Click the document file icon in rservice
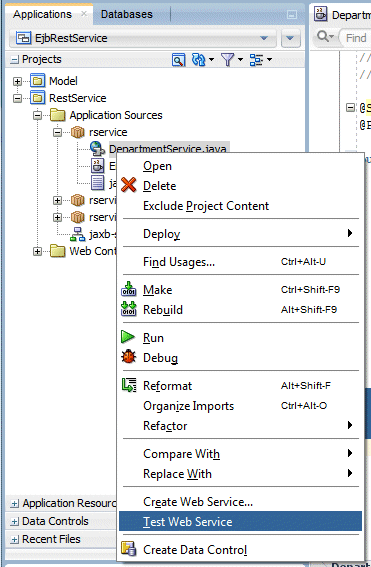371x567 pixels. click(x=97, y=183)
